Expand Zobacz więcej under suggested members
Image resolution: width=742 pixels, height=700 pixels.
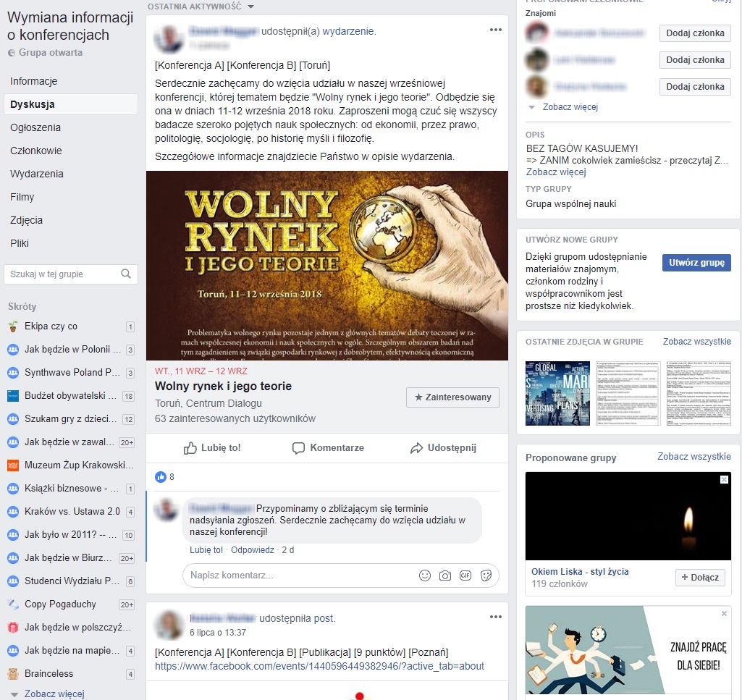(561, 107)
